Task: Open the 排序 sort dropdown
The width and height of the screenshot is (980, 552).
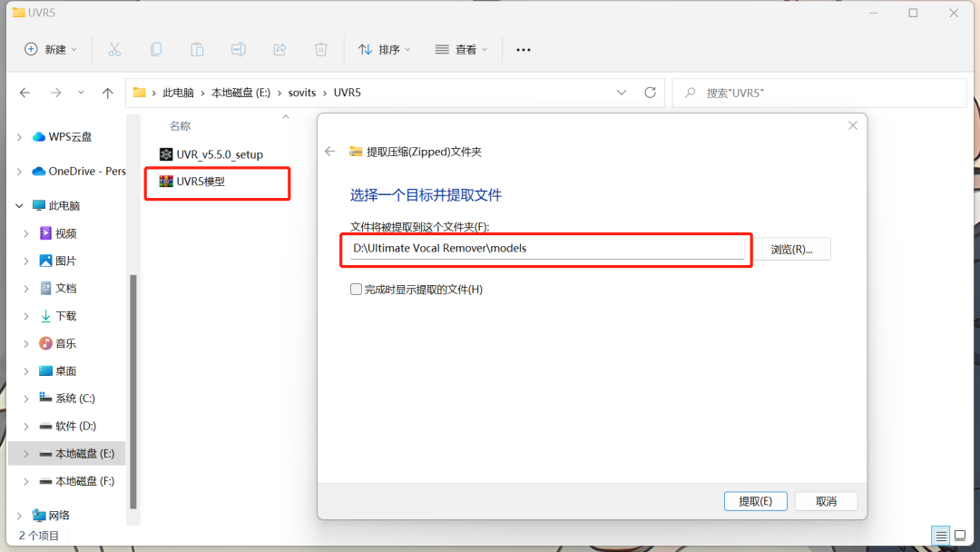Action: [385, 49]
